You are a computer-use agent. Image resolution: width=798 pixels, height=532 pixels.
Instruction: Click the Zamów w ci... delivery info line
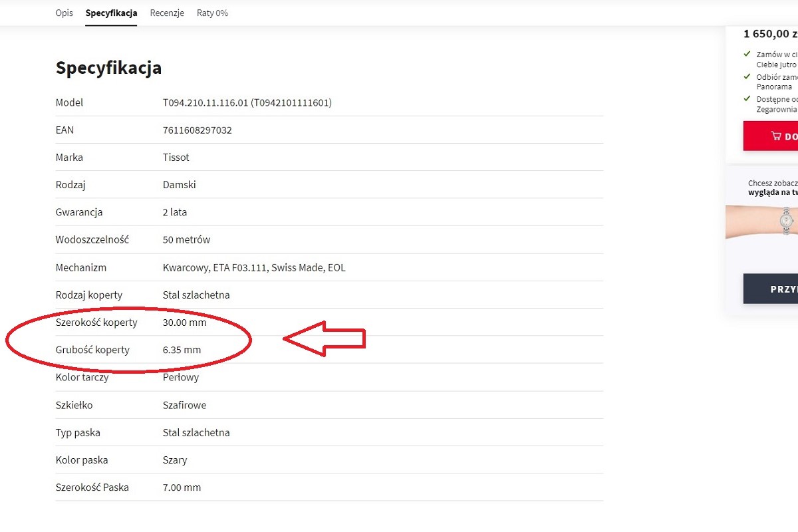pos(777,59)
